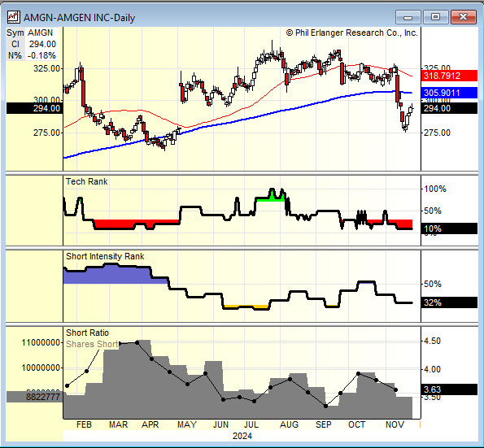This screenshot has height=448, width=484.
Task: Click the MAY label on the time axis
Action: pyautogui.click(x=187, y=425)
